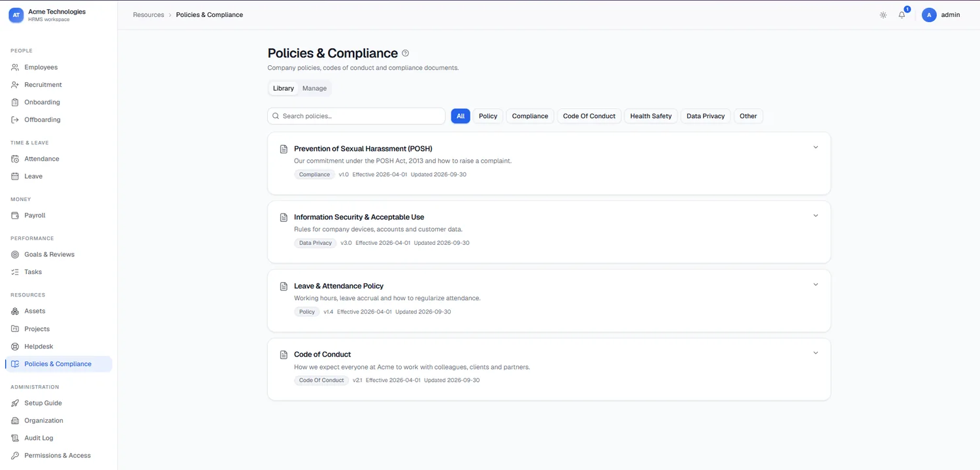Screen dimensions: 980x470
Task: Click the Policies & Compliance book icon
Action: coord(15,364)
